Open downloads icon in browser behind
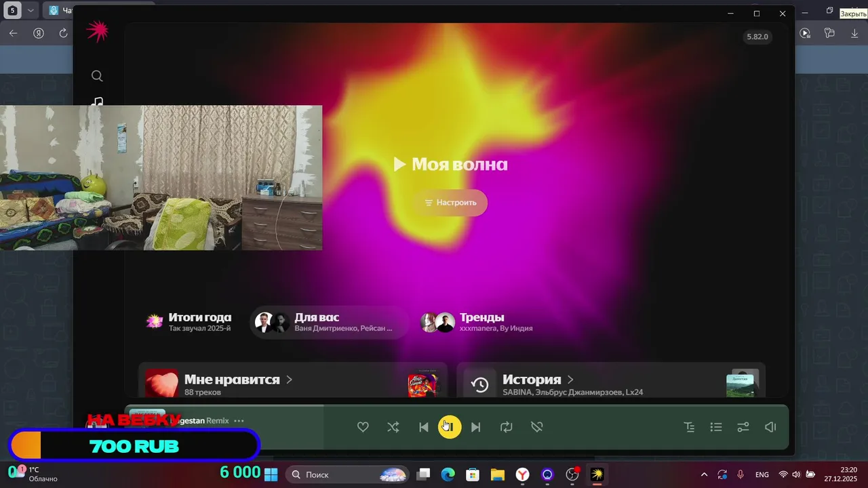 pyautogui.click(x=854, y=33)
